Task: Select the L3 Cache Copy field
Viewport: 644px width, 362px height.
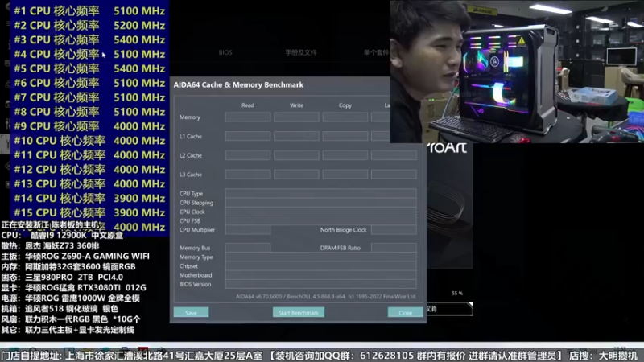Action: point(345,175)
